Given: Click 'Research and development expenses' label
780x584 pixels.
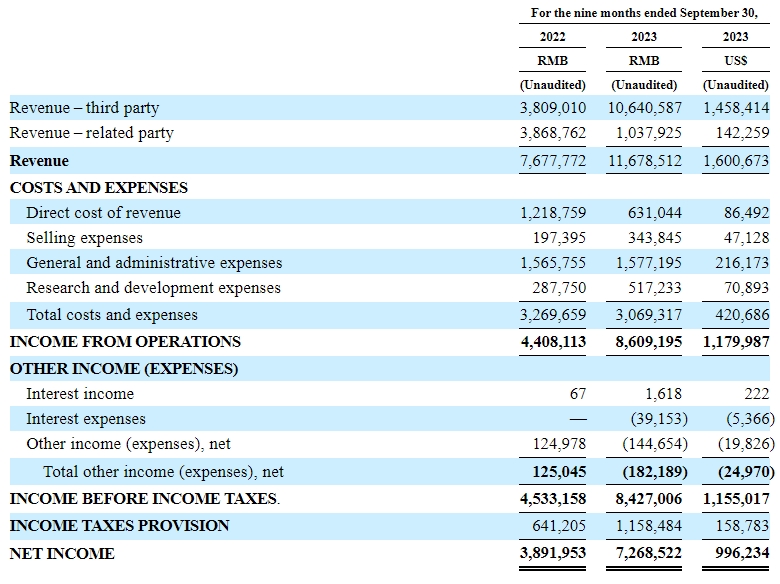Looking at the screenshot, I should tap(153, 288).
